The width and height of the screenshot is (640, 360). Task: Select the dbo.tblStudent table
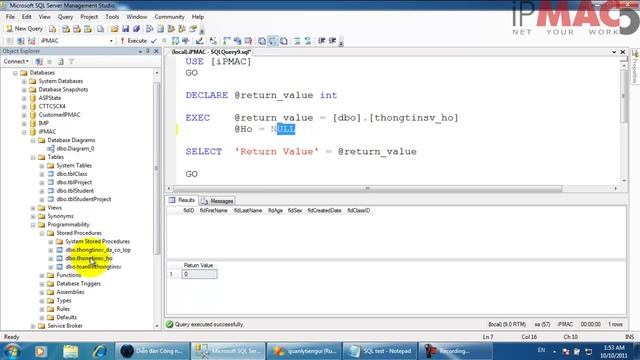[x=75, y=191]
